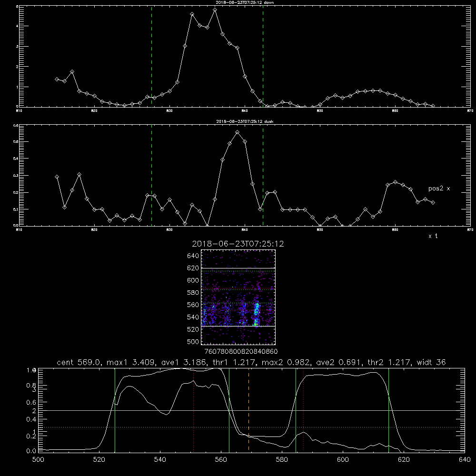Click green solid line near 563 in bottom plot

point(229,410)
